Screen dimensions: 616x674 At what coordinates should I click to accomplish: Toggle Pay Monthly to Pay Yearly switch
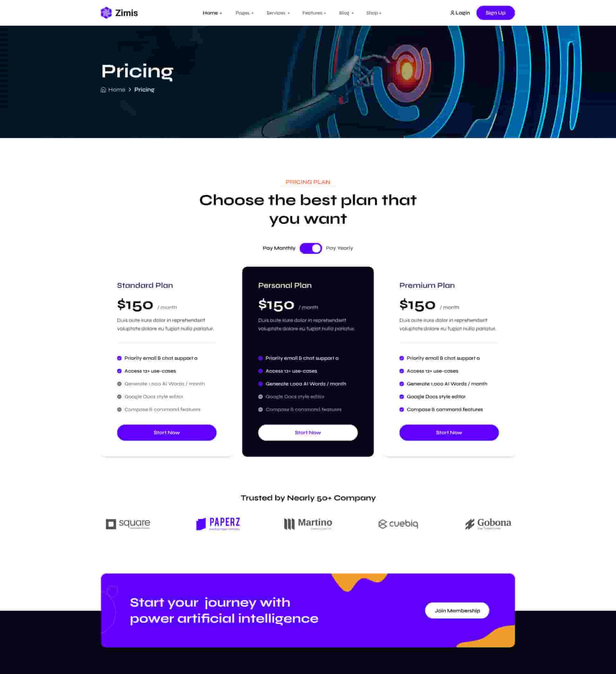(x=310, y=248)
